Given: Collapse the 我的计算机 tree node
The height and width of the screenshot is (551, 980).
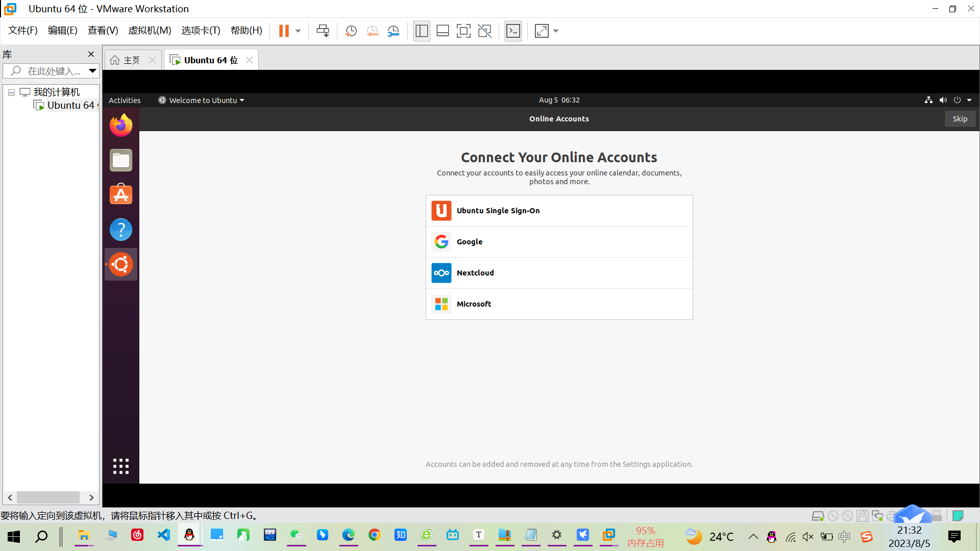Looking at the screenshot, I should click(11, 92).
